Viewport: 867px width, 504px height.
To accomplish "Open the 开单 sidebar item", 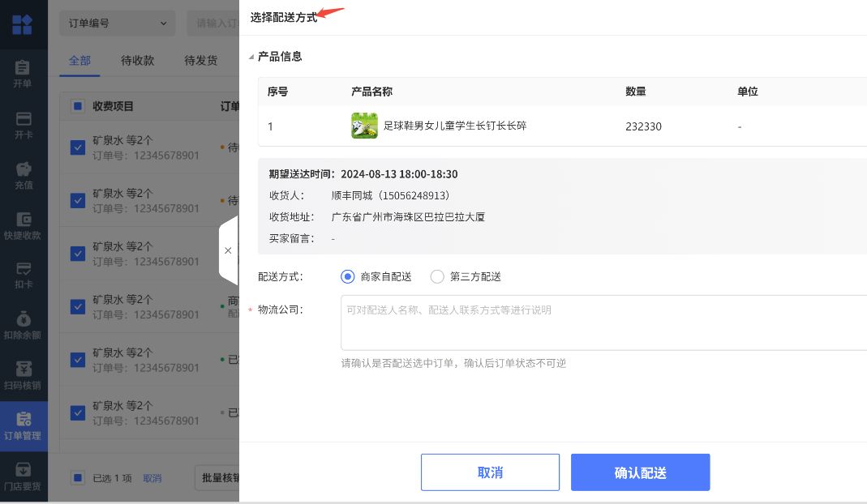I will 23,74.
